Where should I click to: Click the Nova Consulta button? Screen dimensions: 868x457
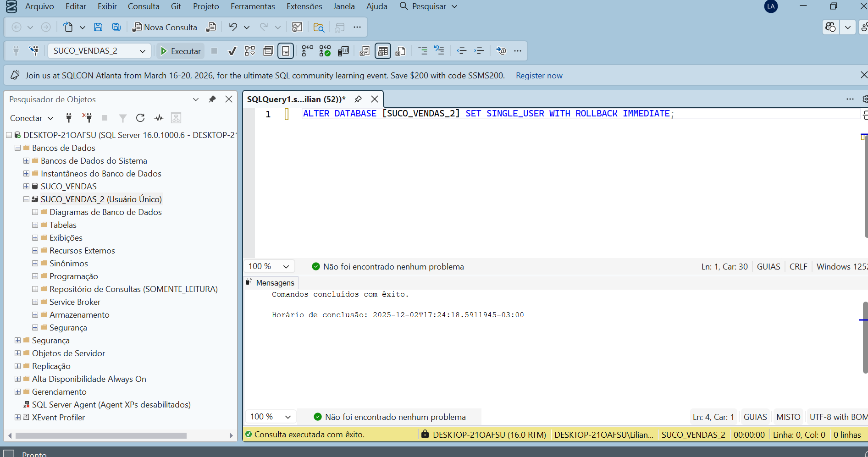[x=165, y=27]
